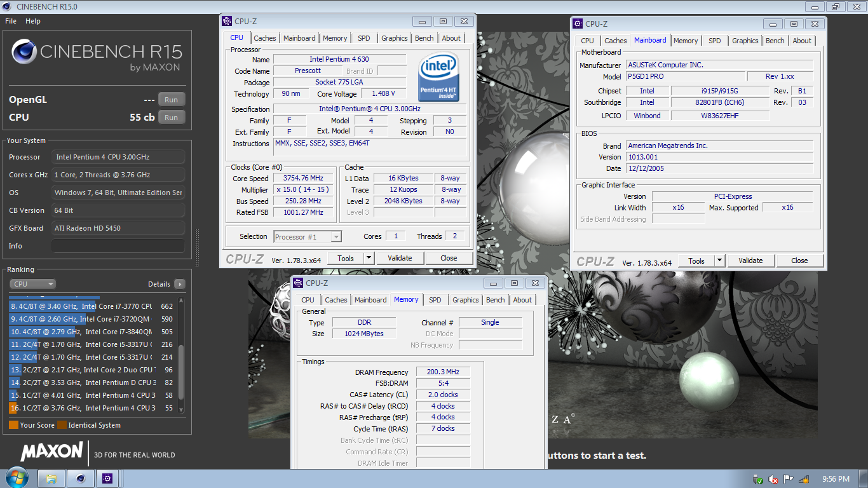Click the Safely Remove Hardware tray icon
The width and height of the screenshot is (868, 488).
[758, 479]
